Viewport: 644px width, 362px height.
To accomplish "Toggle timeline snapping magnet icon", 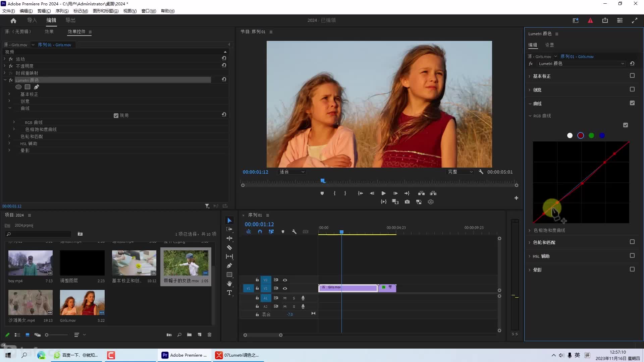I will tap(260, 232).
